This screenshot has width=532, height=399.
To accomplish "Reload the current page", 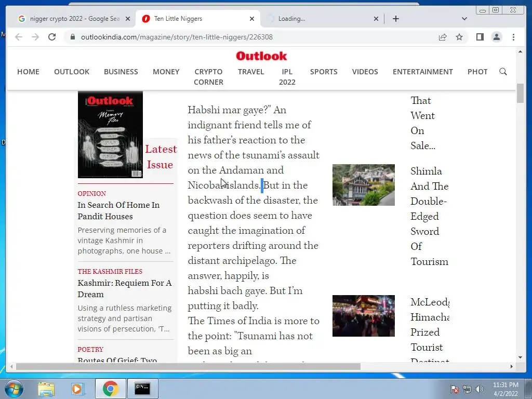I will pyautogui.click(x=52, y=37).
